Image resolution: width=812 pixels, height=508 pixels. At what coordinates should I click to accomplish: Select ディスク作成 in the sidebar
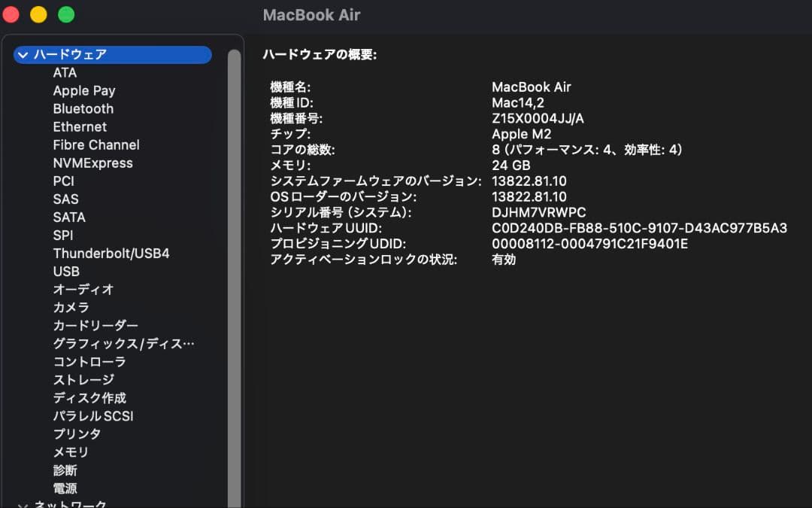click(89, 398)
